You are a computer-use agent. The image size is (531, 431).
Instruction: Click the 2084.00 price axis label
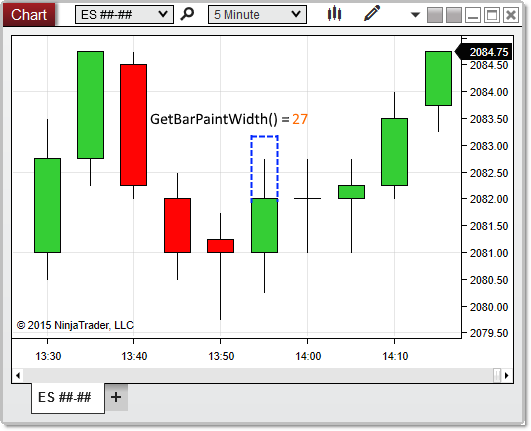[x=489, y=92]
